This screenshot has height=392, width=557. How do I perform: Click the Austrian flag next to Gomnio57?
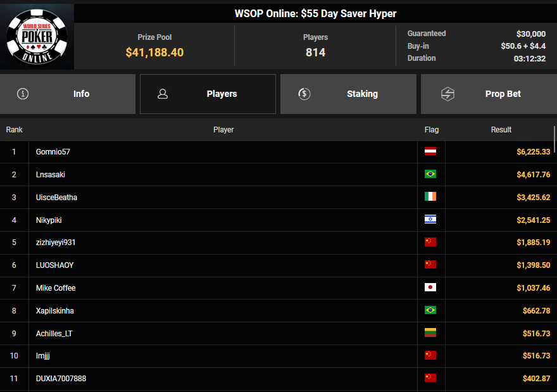click(430, 152)
